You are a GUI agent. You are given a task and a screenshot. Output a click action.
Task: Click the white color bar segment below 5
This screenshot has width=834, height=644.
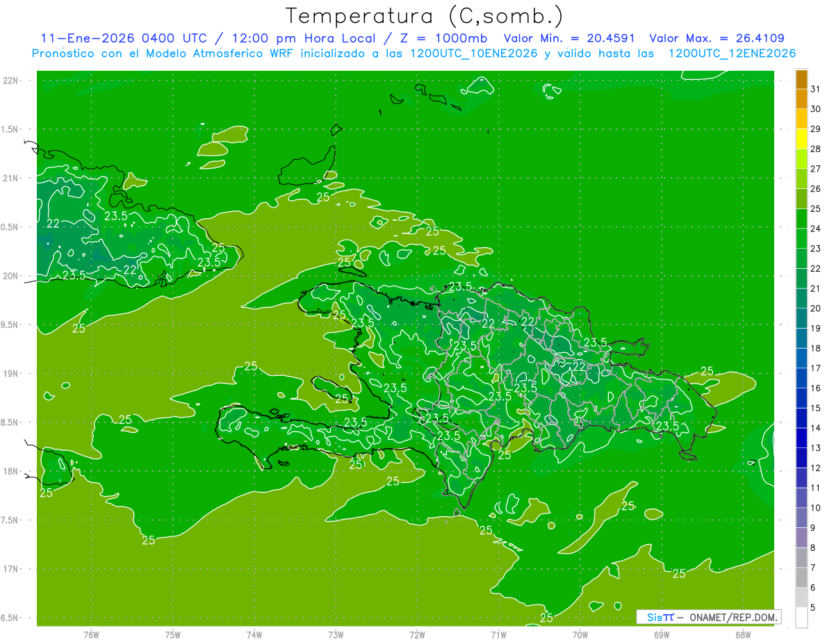pyautogui.click(x=801, y=618)
